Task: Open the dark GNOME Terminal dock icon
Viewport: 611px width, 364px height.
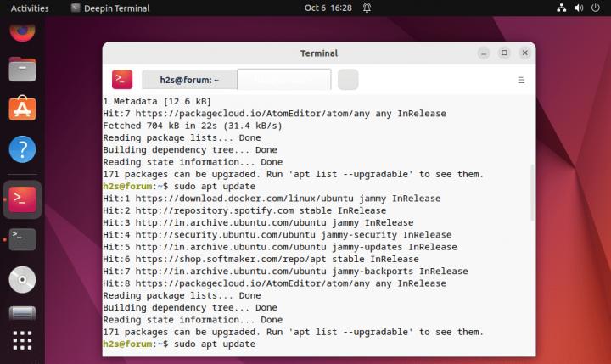Action: [23, 238]
